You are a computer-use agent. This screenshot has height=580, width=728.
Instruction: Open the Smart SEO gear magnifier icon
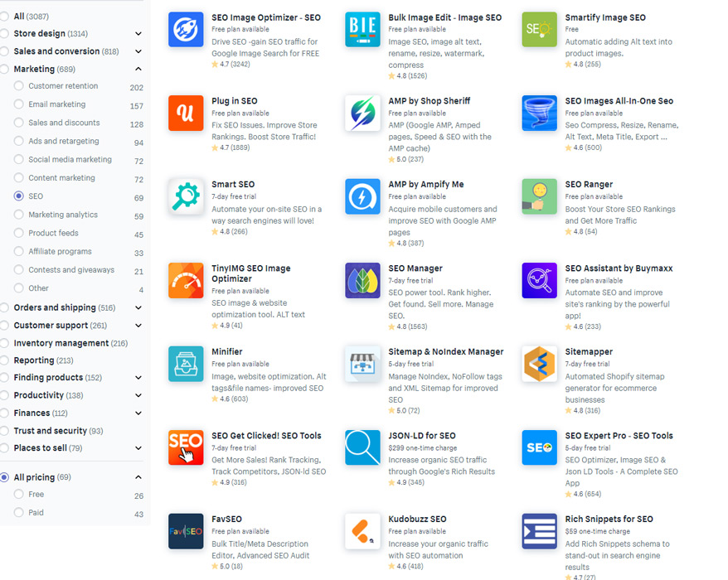[x=186, y=196]
